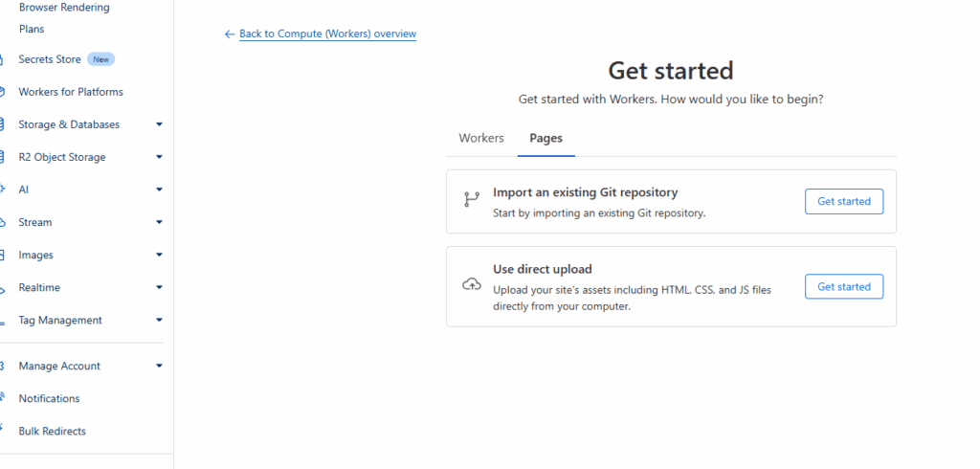Get started with direct upload
This screenshot has height=469, width=980.
(x=844, y=286)
